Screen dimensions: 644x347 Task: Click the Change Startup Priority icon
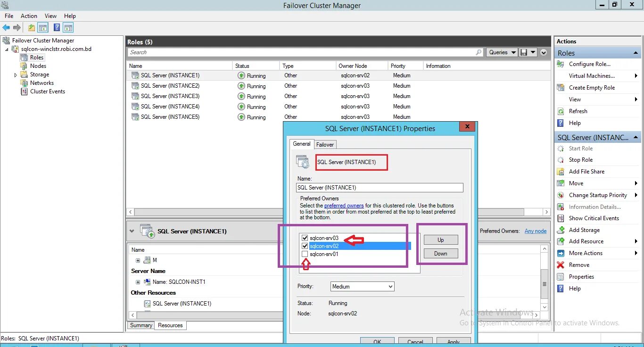pos(561,195)
